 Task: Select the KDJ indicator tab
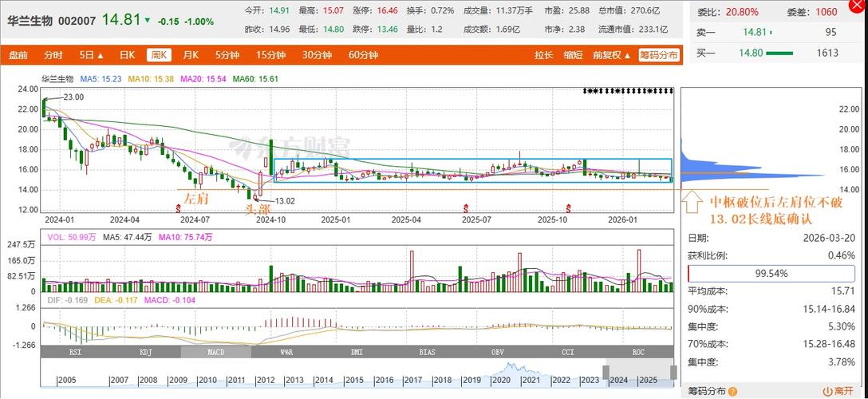click(x=144, y=352)
